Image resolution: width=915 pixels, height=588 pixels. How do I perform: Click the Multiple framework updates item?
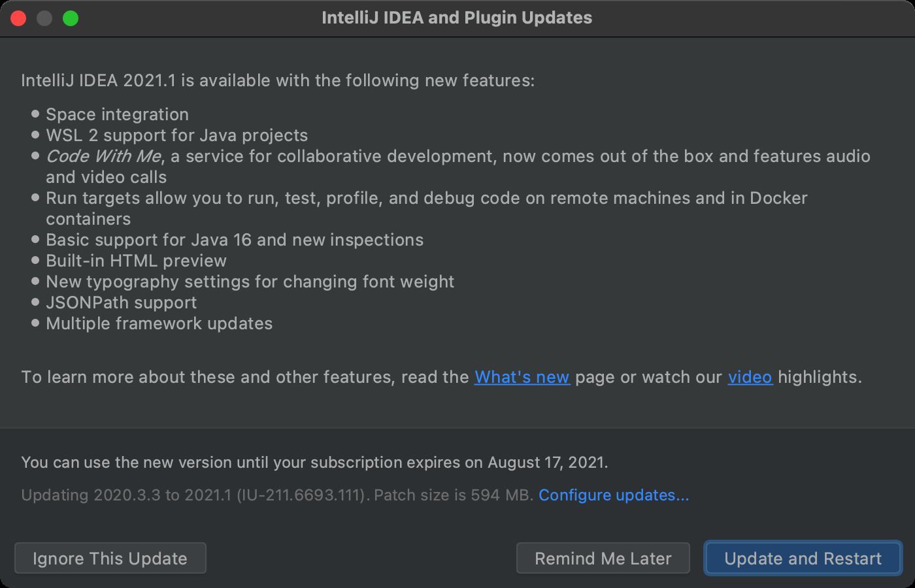tap(159, 323)
